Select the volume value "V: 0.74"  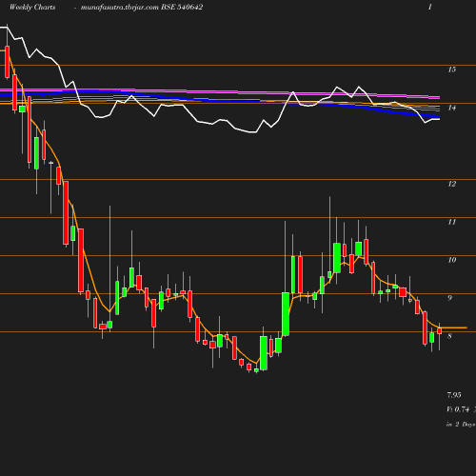pos(458,409)
